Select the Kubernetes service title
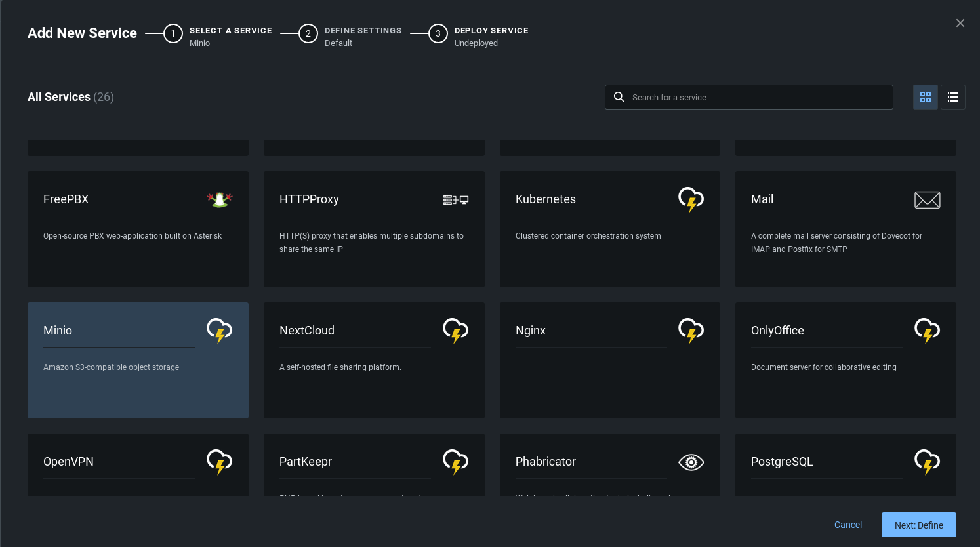This screenshot has height=547, width=980. [546, 199]
